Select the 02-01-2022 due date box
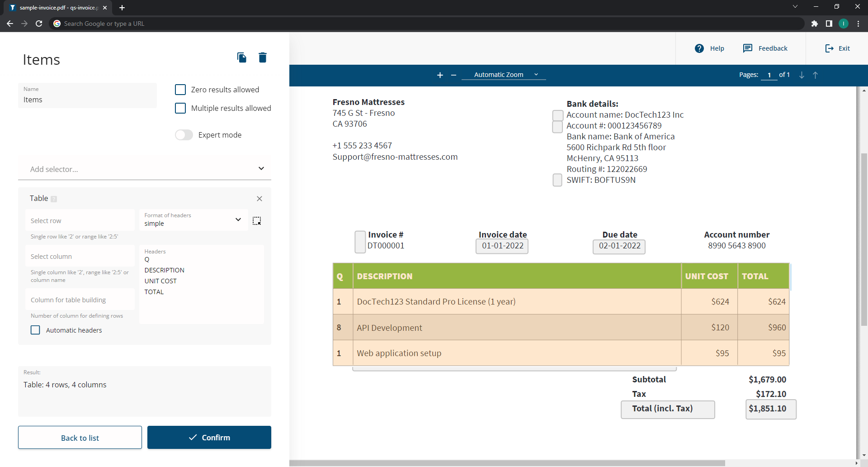Image resolution: width=868 pixels, height=467 pixels. 619,246
